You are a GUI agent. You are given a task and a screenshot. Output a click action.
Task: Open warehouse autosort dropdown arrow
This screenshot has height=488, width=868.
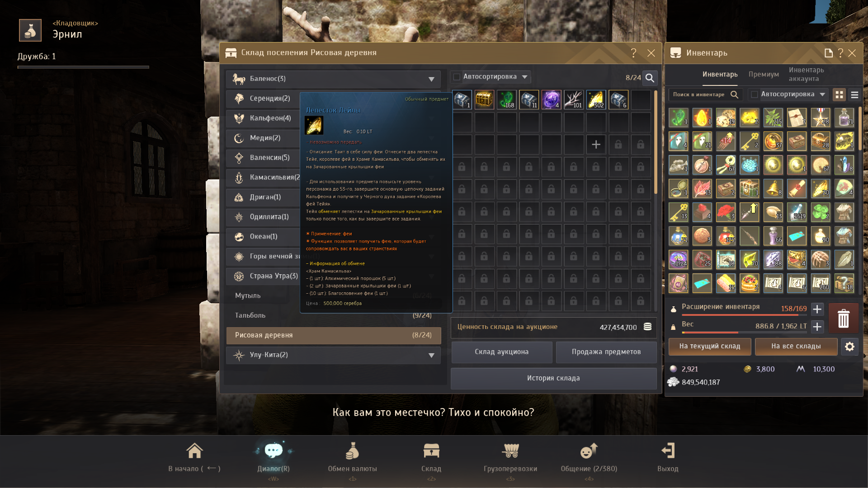[524, 77]
